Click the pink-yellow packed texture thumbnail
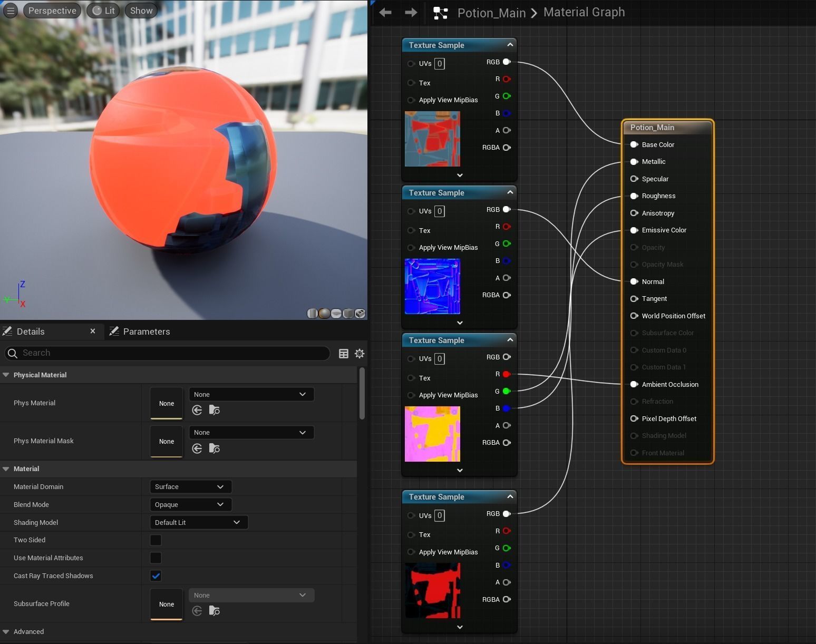816x644 pixels. coord(432,434)
